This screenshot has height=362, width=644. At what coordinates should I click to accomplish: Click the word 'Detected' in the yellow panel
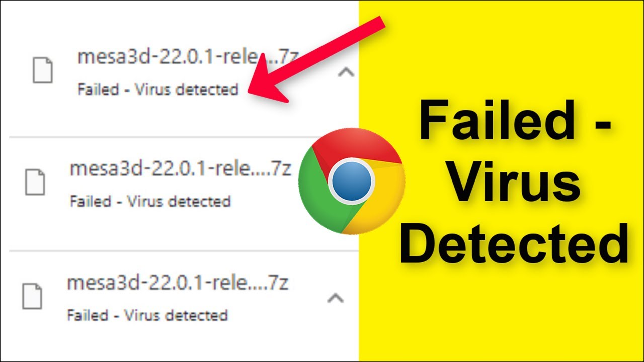click(x=514, y=244)
